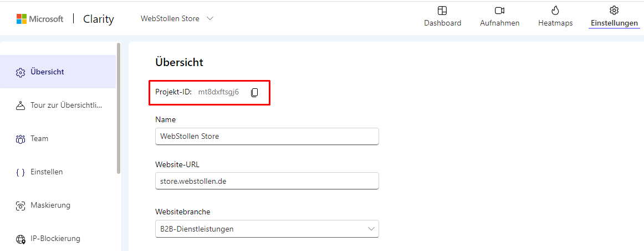644x251 pixels.
Task: Click the Websitebranche field label
Action: click(x=183, y=212)
